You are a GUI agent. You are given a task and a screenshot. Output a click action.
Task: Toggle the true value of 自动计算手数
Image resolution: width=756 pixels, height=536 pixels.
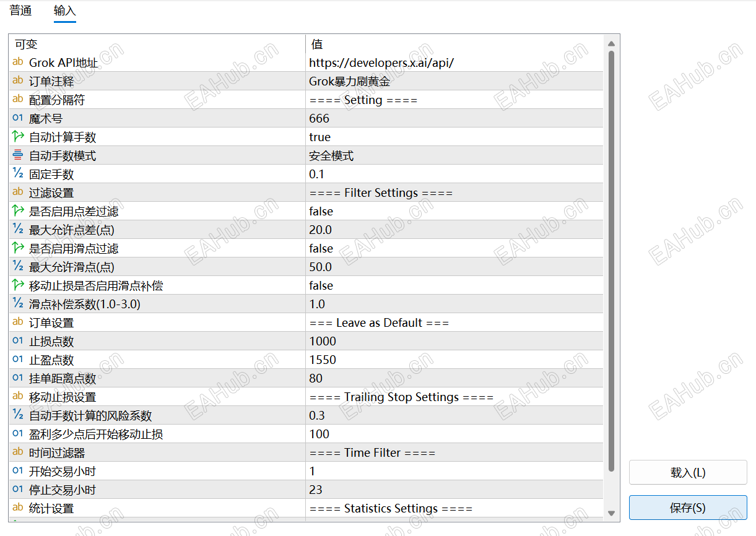point(454,137)
